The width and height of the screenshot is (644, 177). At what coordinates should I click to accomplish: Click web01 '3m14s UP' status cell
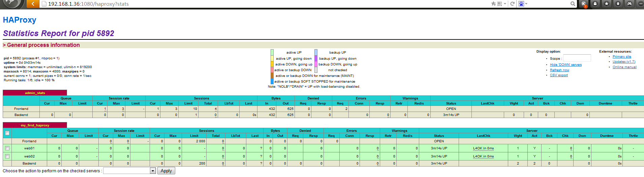click(439, 148)
